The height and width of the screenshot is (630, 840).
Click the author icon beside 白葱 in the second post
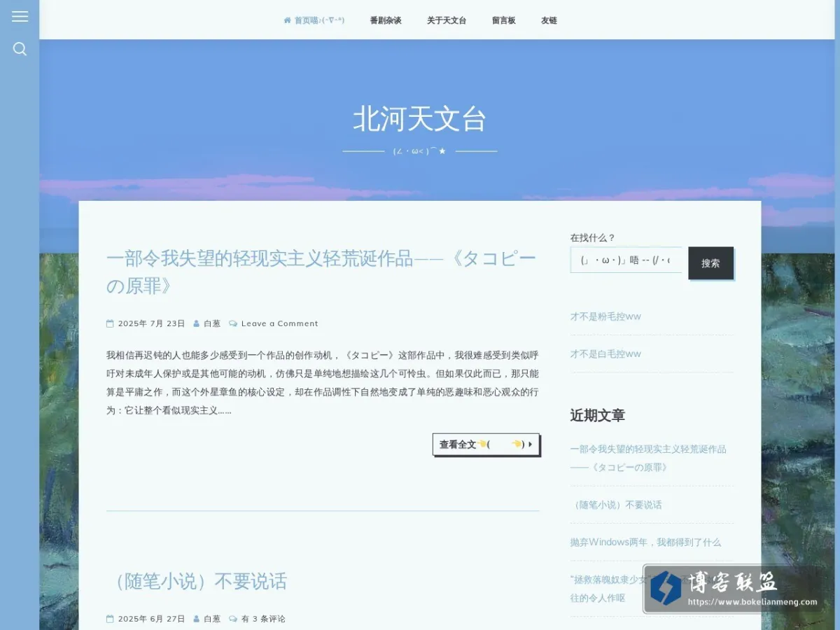pos(197,619)
